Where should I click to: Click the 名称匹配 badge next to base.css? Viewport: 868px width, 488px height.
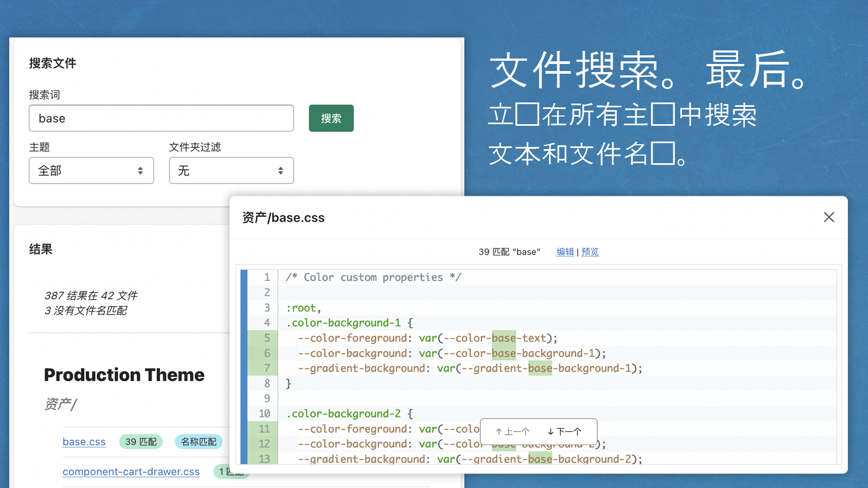(x=199, y=442)
